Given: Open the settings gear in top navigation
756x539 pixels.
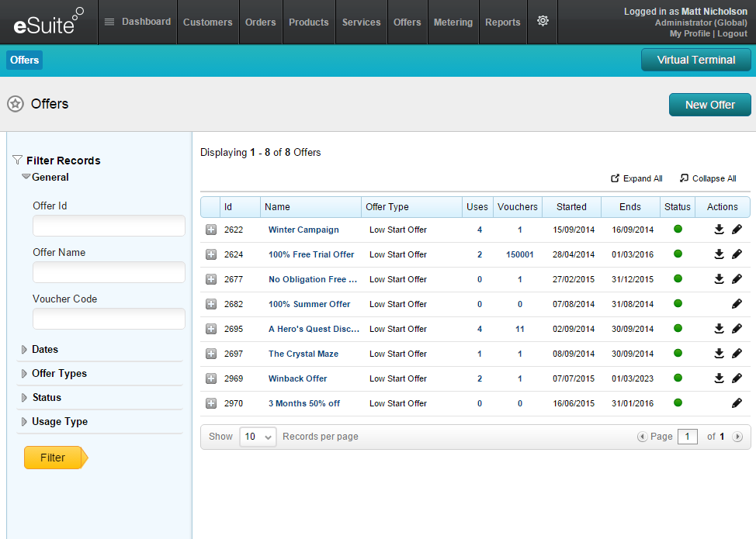Looking at the screenshot, I should coord(543,22).
